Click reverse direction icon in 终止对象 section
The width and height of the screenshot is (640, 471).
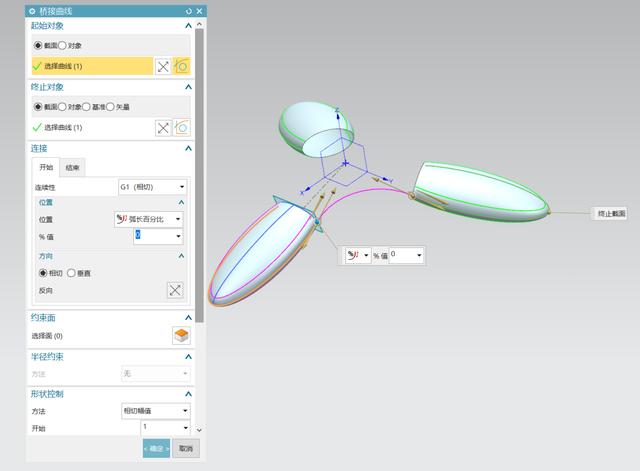pyautogui.click(x=163, y=128)
